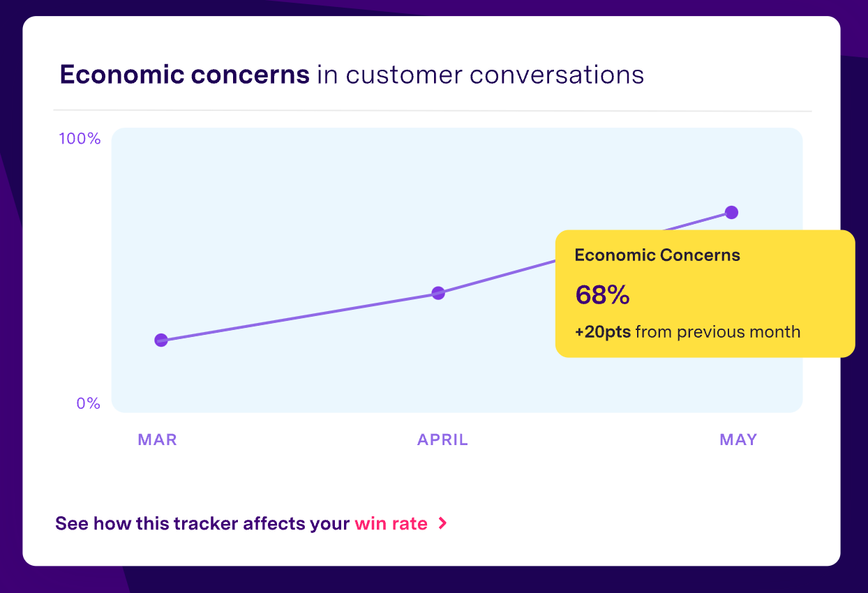This screenshot has height=593, width=868.
Task: Click the 'Economic concerns' bold heading
Action: pos(185,74)
